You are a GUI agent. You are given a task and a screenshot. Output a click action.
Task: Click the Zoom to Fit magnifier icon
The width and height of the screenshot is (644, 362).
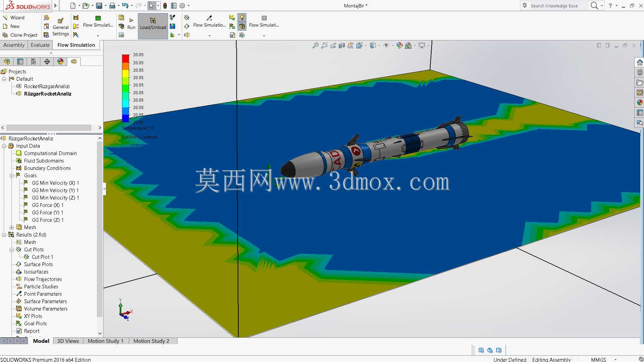315,45
